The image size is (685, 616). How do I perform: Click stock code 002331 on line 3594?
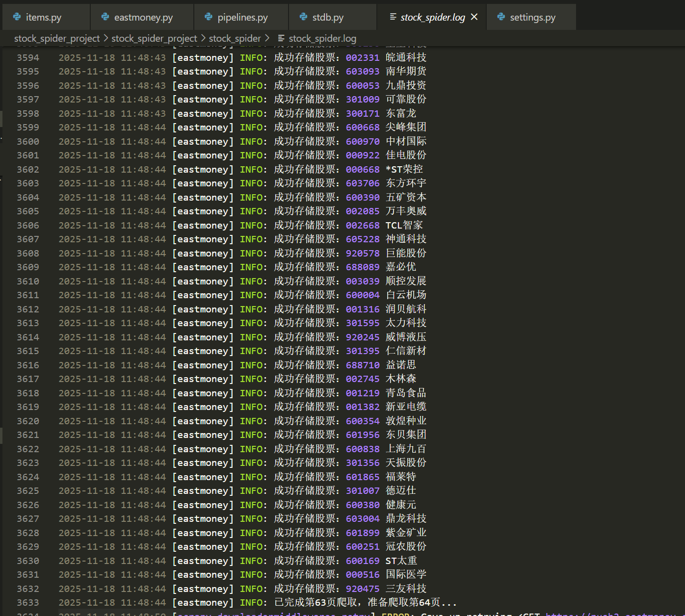coord(363,58)
